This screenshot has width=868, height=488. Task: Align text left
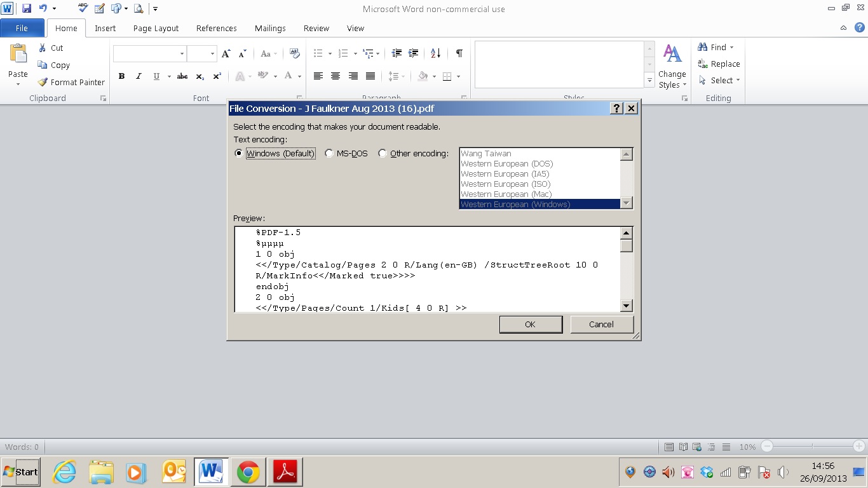coord(318,76)
